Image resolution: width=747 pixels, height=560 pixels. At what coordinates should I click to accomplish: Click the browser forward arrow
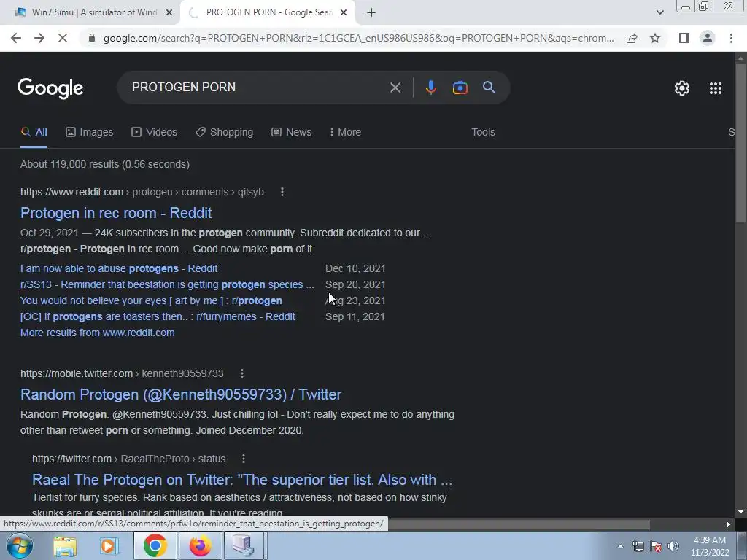tap(39, 38)
